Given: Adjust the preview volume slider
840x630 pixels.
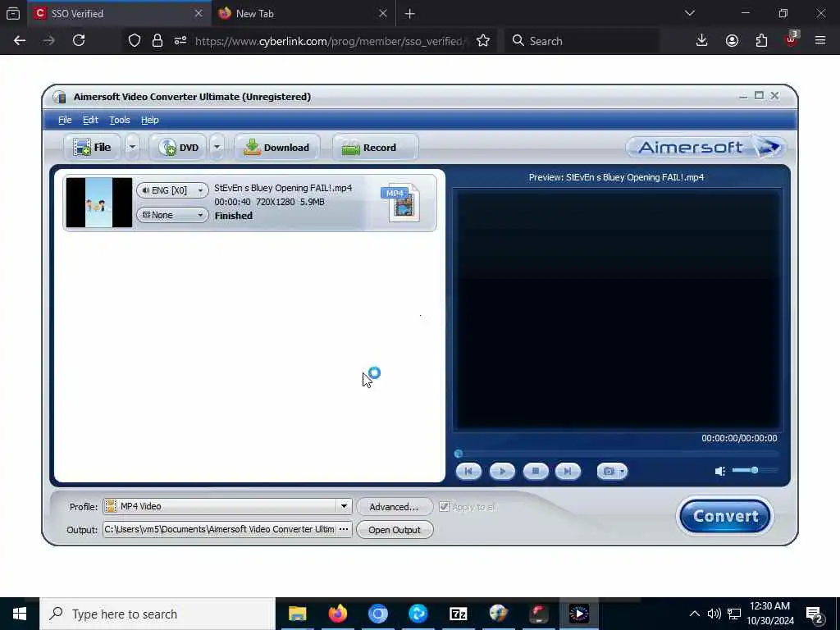Looking at the screenshot, I should [x=755, y=470].
